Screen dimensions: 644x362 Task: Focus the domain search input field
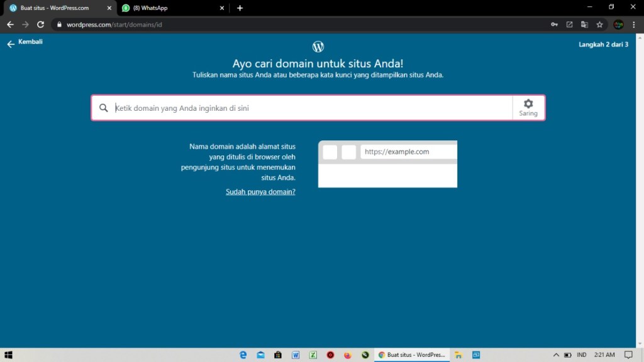pos(311,108)
